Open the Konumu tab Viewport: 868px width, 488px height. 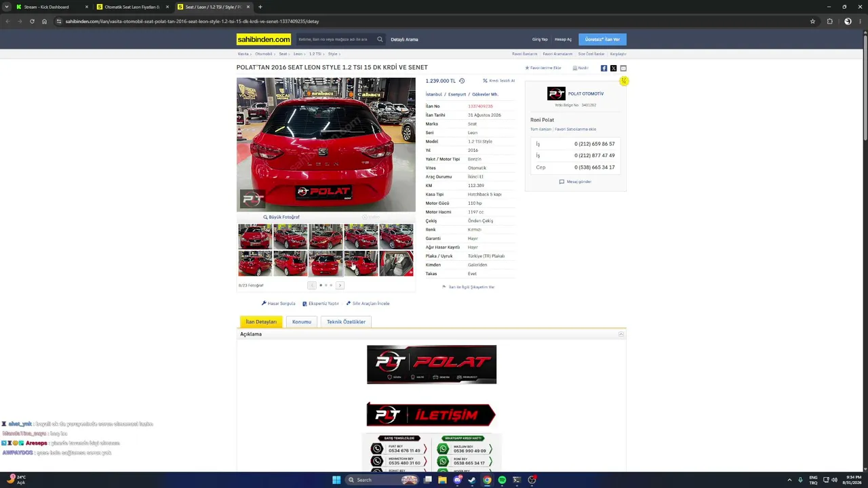[302, 322]
